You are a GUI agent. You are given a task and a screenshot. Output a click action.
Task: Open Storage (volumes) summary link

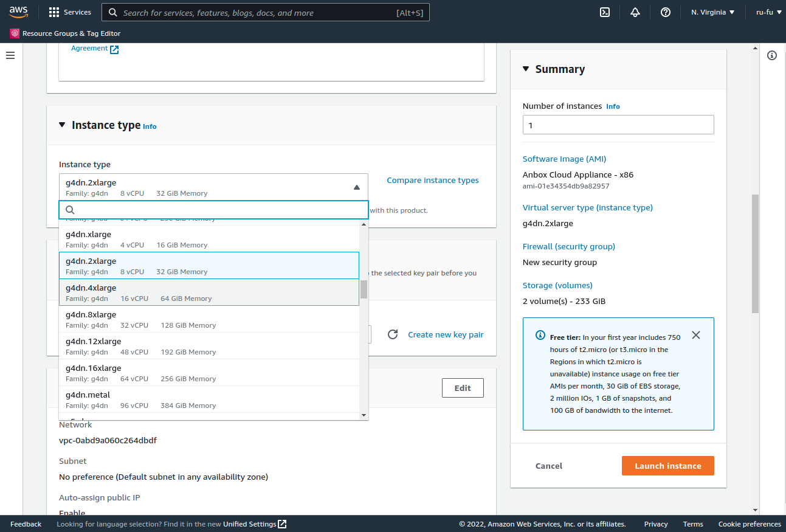[x=557, y=285]
